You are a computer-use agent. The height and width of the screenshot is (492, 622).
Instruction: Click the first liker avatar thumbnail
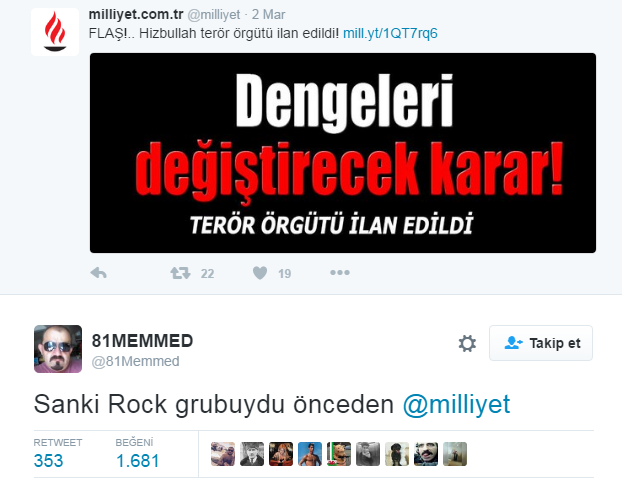(223, 454)
